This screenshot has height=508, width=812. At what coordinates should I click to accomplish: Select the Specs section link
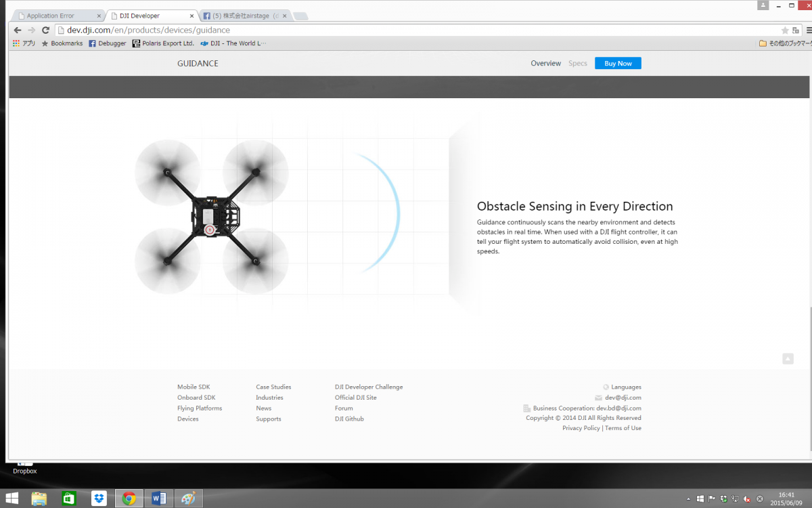[x=578, y=64]
